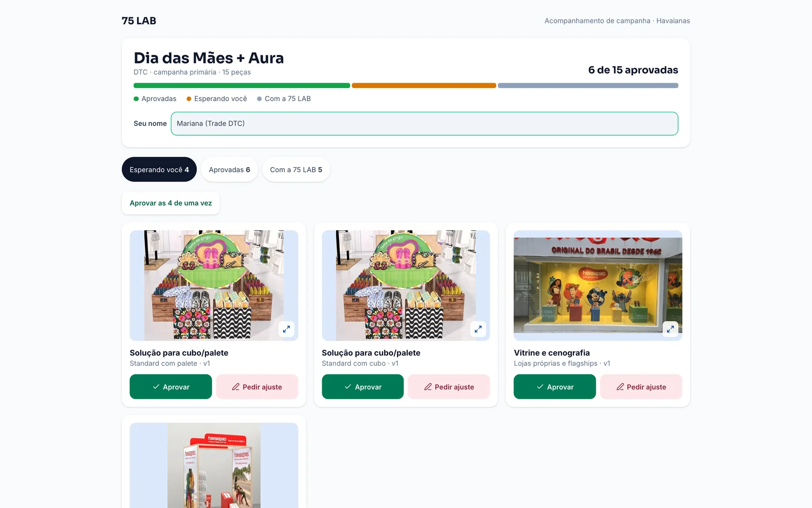
Task: Request adjustment for Standard com cubo
Action: tap(449, 387)
